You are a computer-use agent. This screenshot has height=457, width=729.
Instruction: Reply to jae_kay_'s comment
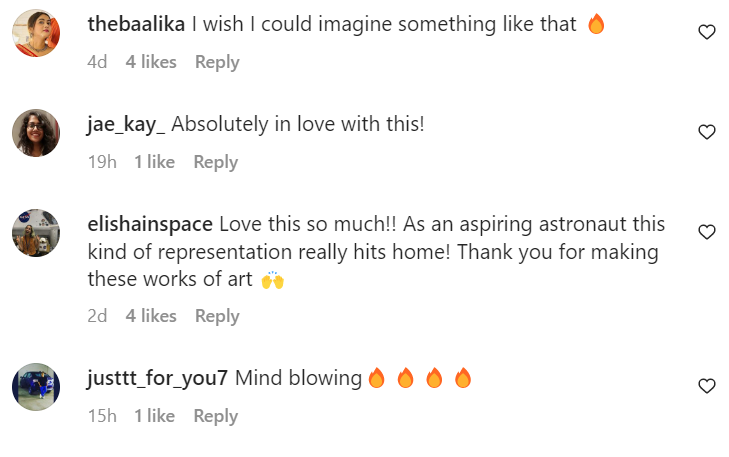215,162
